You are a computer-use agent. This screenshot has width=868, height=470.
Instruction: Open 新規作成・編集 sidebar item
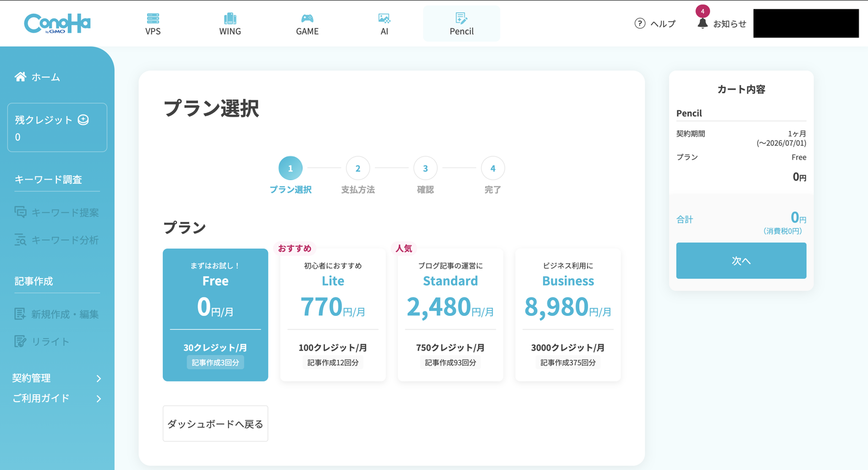click(57, 314)
